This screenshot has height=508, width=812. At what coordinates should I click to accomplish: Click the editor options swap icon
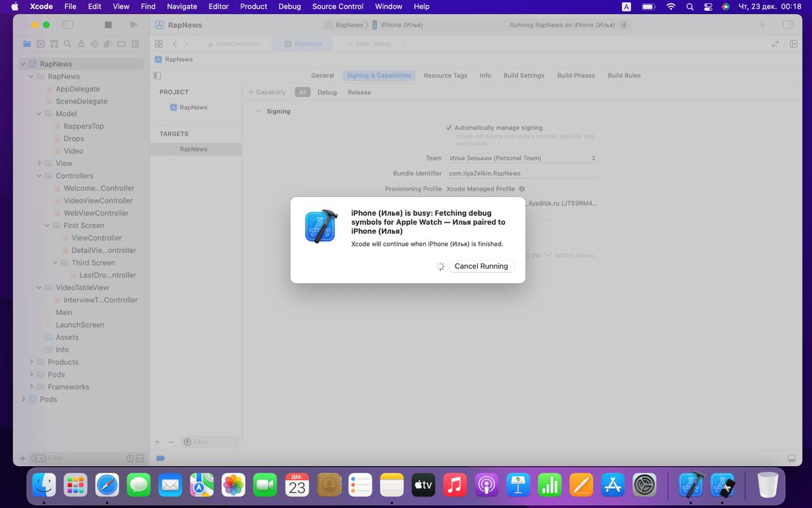coord(775,44)
